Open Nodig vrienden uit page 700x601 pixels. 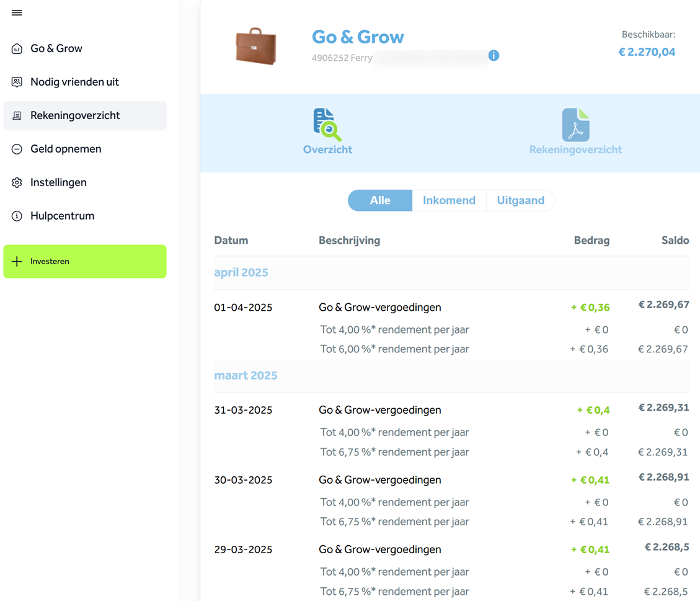coord(74,82)
